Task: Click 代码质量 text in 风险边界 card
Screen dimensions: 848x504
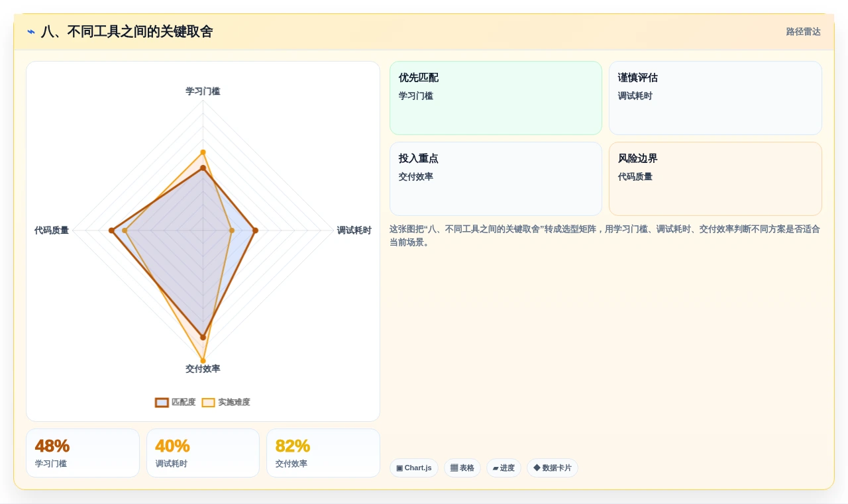Action: pos(635,177)
